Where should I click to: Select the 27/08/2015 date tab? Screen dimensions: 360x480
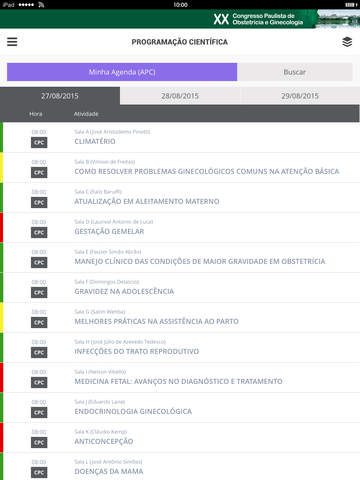pyautogui.click(x=60, y=96)
